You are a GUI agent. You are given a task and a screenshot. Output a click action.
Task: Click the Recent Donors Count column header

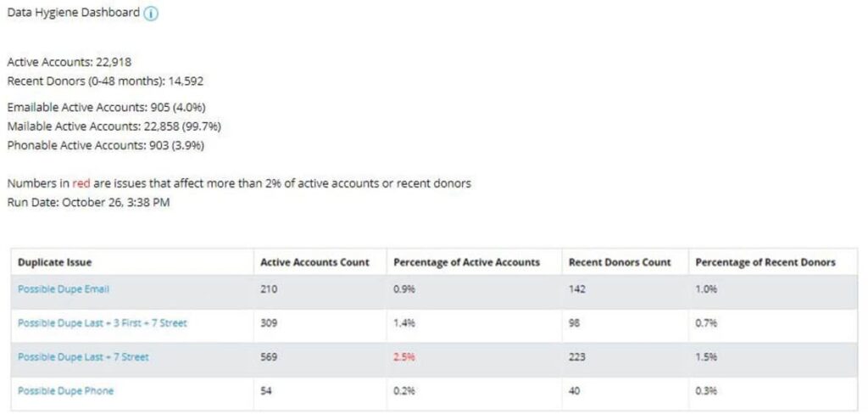[x=620, y=262]
